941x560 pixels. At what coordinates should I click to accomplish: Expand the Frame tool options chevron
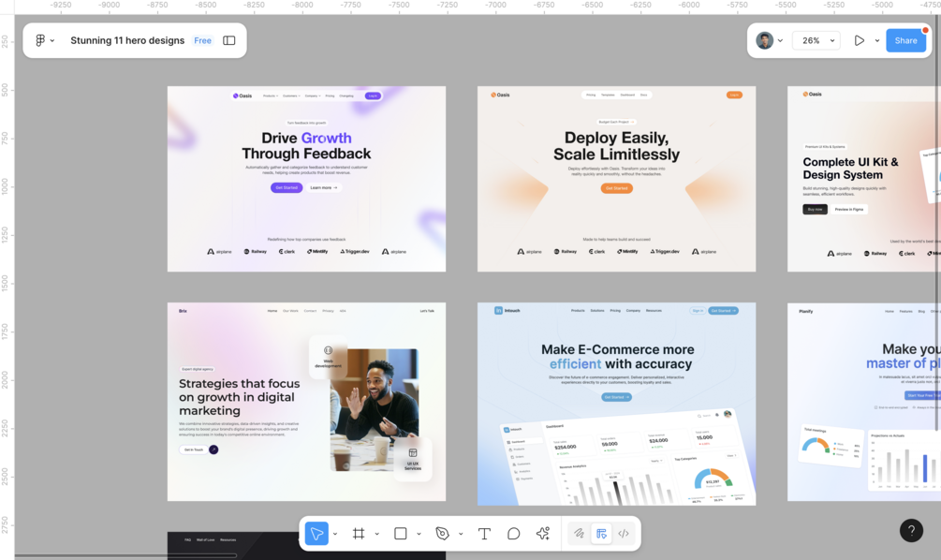pyautogui.click(x=377, y=534)
